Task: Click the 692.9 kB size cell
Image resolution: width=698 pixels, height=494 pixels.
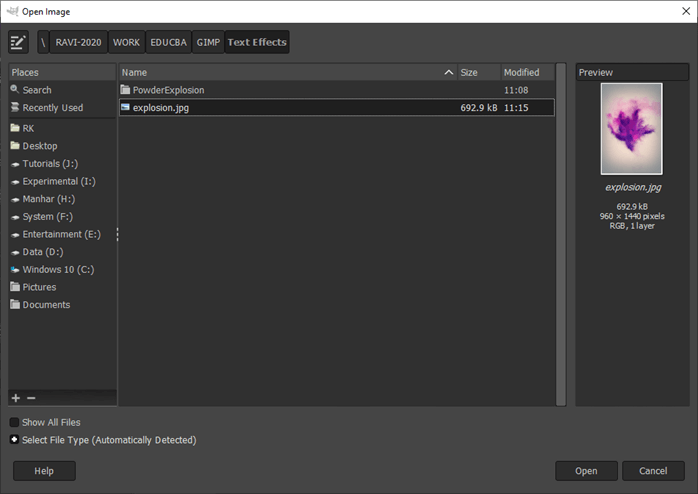Action: click(x=479, y=108)
